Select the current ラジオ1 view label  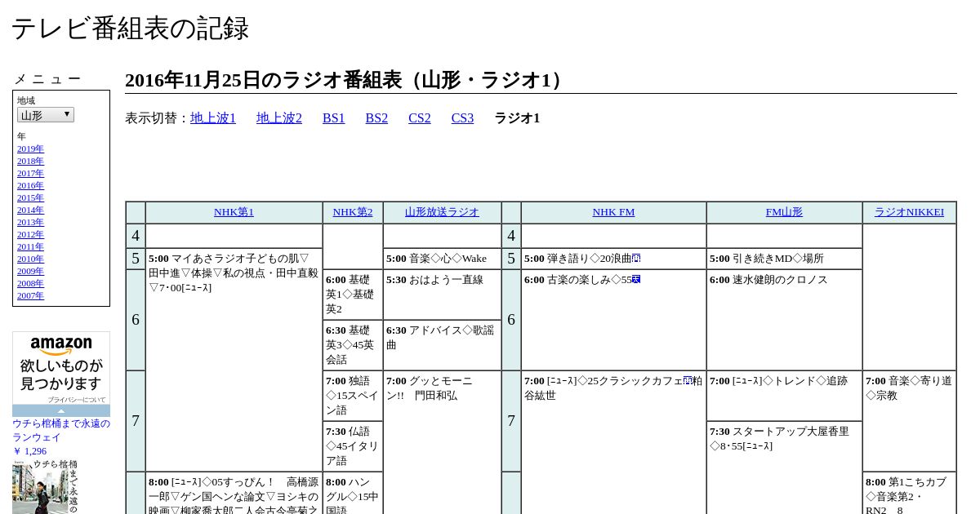517,118
